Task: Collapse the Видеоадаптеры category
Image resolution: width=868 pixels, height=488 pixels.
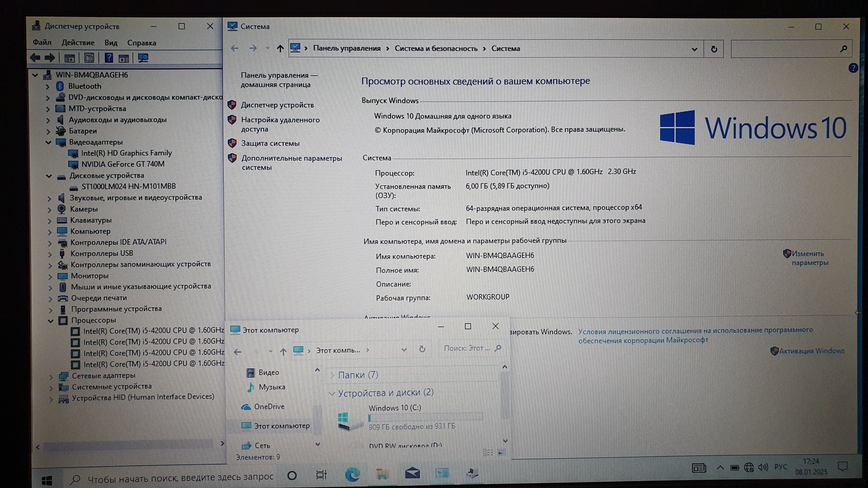Action: click(49, 142)
